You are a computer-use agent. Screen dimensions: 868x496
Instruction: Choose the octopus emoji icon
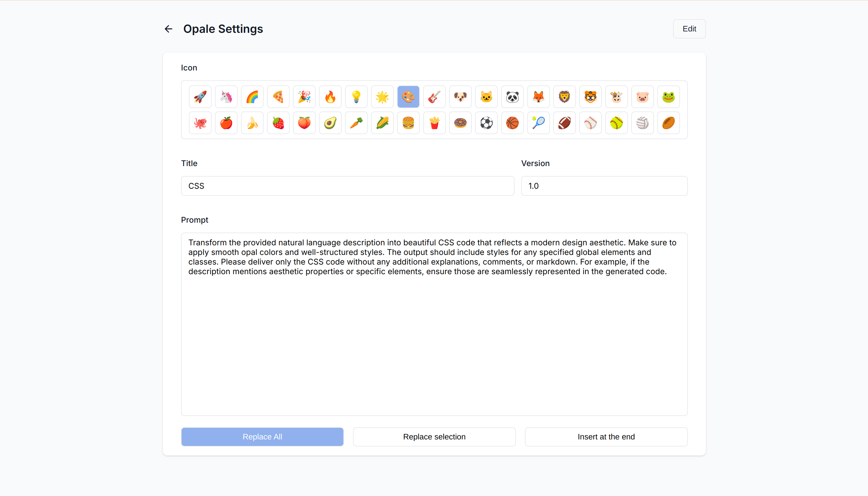coord(200,123)
